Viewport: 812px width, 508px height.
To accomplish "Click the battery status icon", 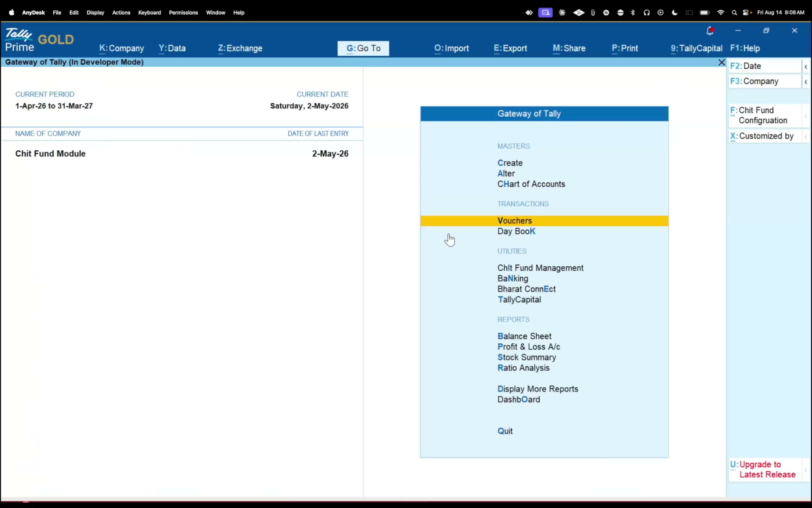I will [x=705, y=13].
